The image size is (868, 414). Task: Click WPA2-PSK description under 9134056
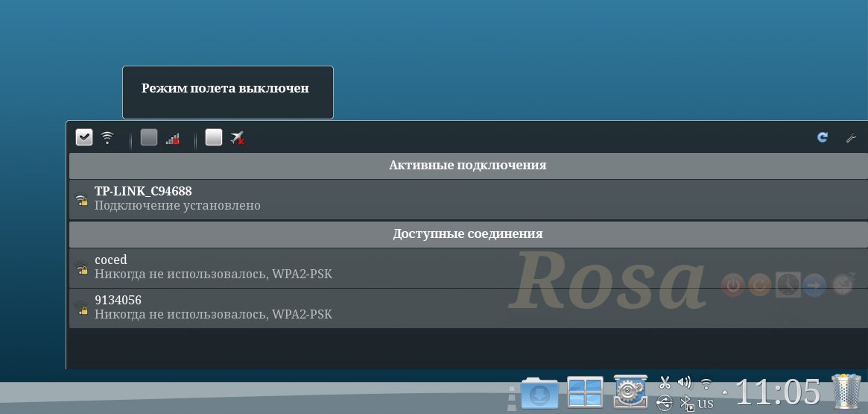pos(213,315)
